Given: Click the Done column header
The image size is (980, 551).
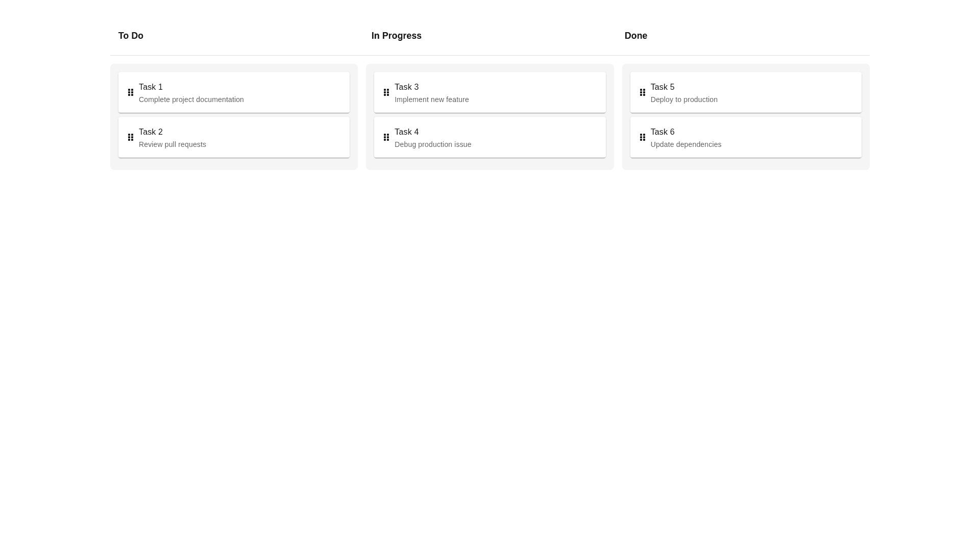Looking at the screenshot, I should [635, 36].
